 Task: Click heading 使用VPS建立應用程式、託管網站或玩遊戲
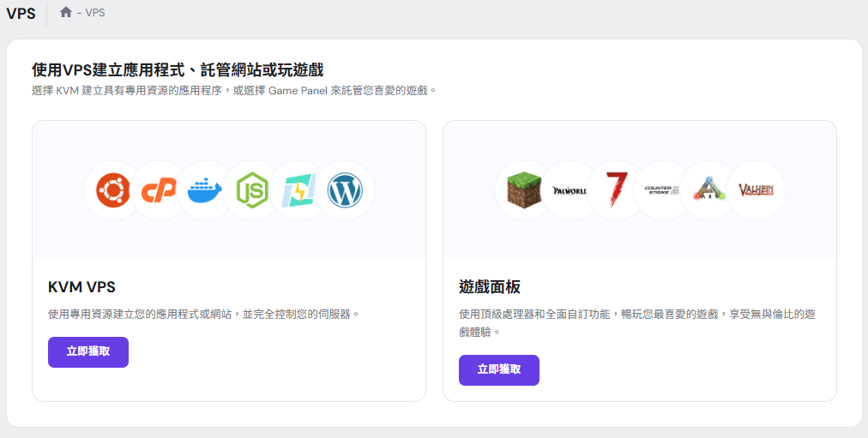[x=178, y=70]
